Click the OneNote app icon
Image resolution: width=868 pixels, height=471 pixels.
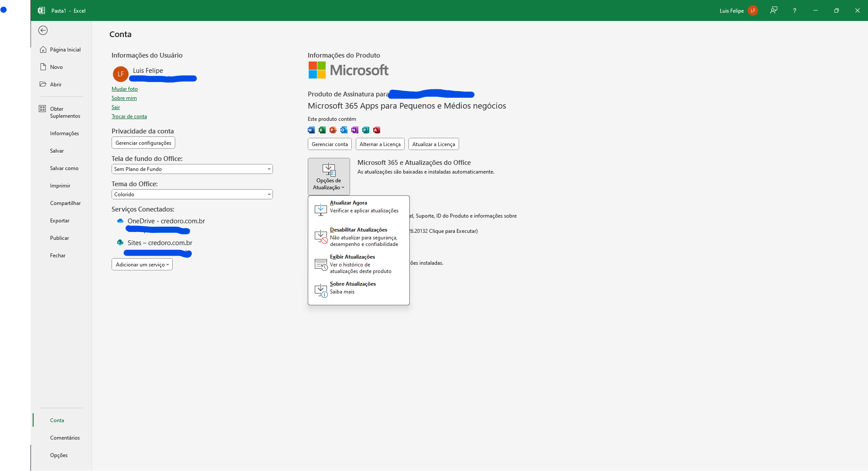[355, 130]
